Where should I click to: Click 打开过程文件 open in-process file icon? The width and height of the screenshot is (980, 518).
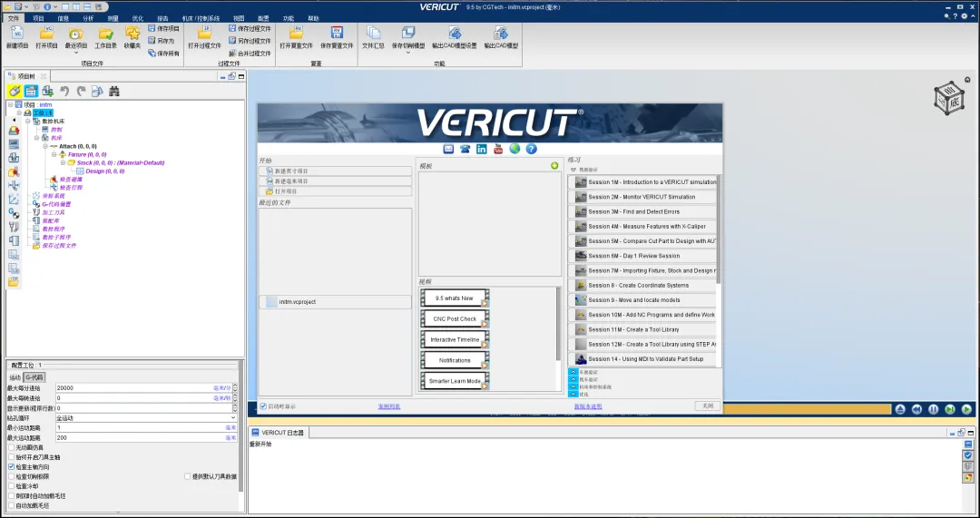pyautogui.click(x=204, y=37)
